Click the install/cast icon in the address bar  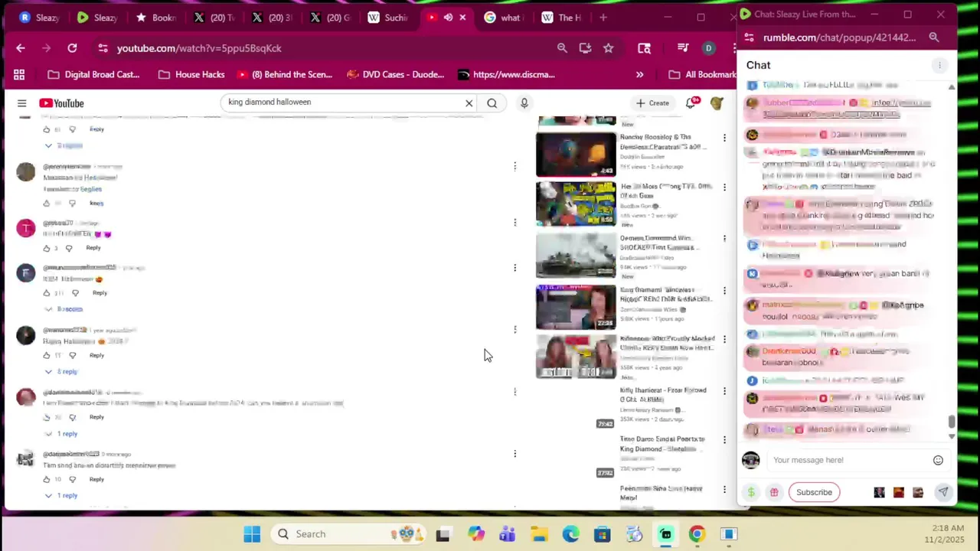pos(585,48)
